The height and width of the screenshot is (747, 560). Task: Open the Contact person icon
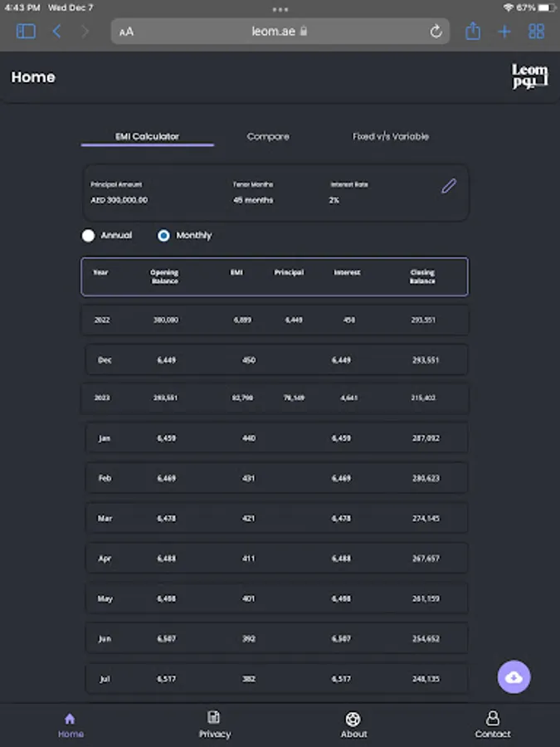(493, 719)
